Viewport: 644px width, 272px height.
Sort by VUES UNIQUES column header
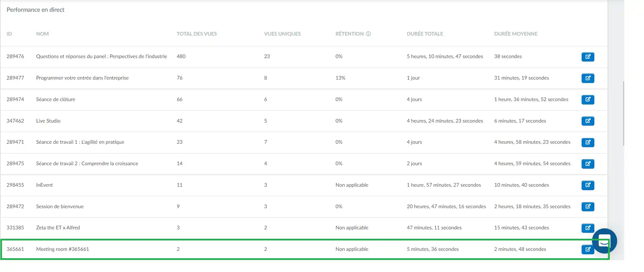tap(282, 34)
